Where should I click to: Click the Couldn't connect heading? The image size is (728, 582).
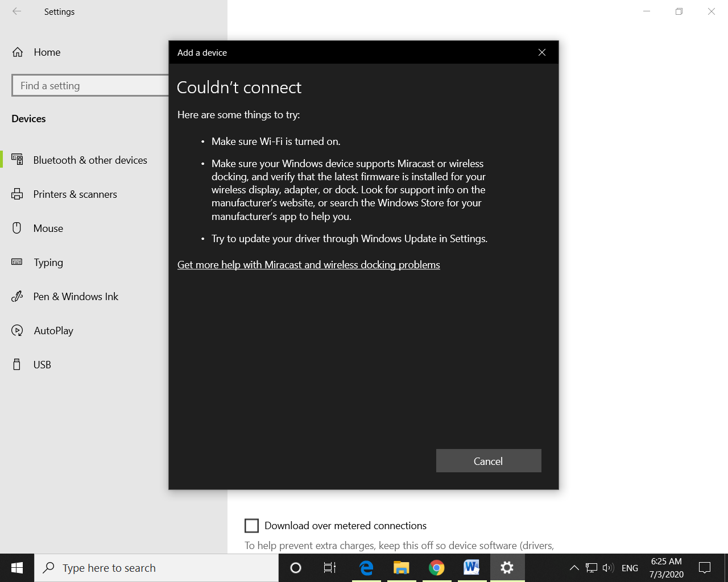coord(239,88)
